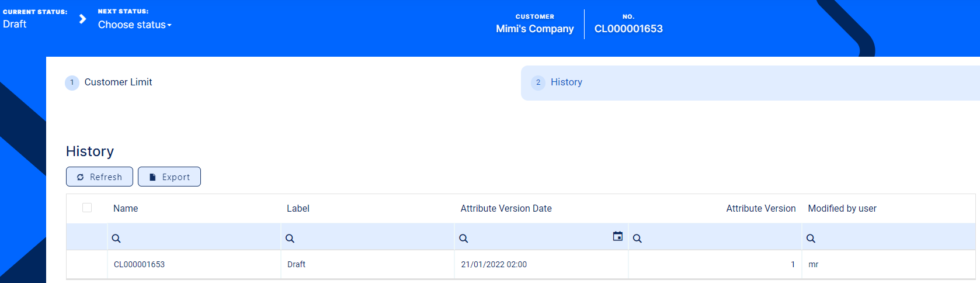Open the calendar date picker icon
Screen dimensions: 980x283
[x=617, y=236]
